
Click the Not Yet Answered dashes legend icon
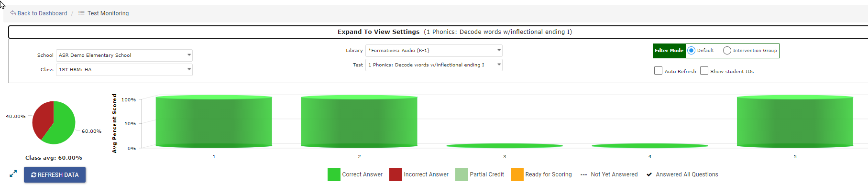coord(583,175)
